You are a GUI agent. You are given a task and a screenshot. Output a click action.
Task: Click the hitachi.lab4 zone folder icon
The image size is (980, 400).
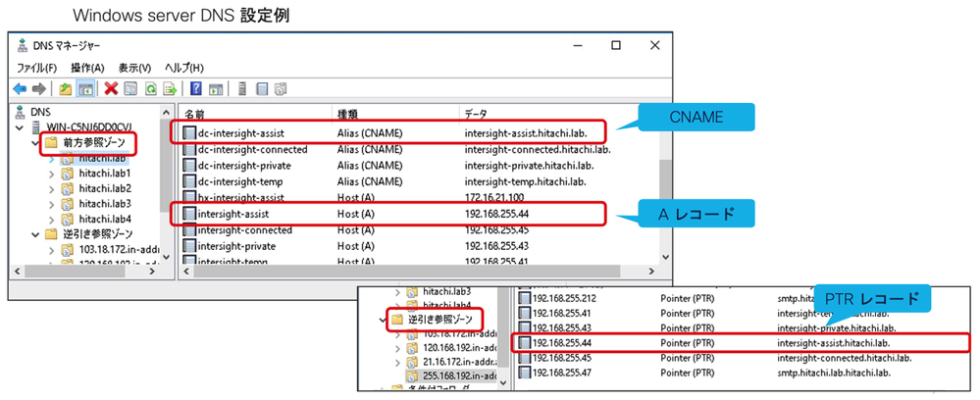(x=67, y=219)
